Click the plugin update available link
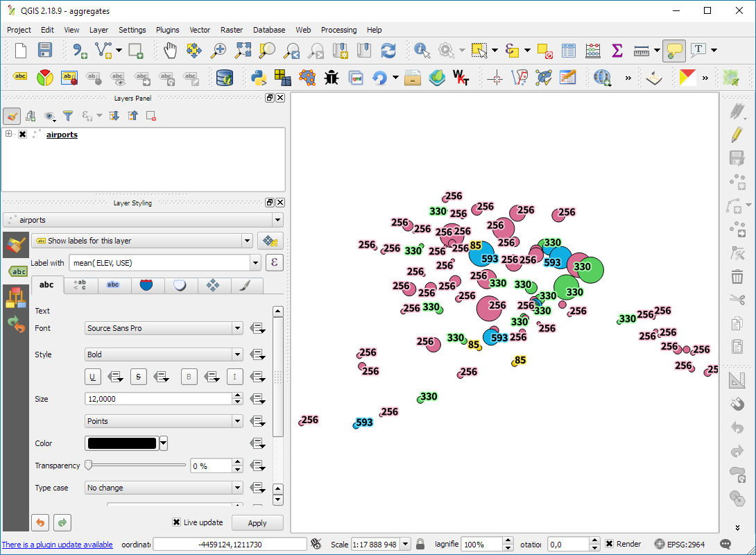Image resolution: width=756 pixels, height=555 pixels. point(57,545)
